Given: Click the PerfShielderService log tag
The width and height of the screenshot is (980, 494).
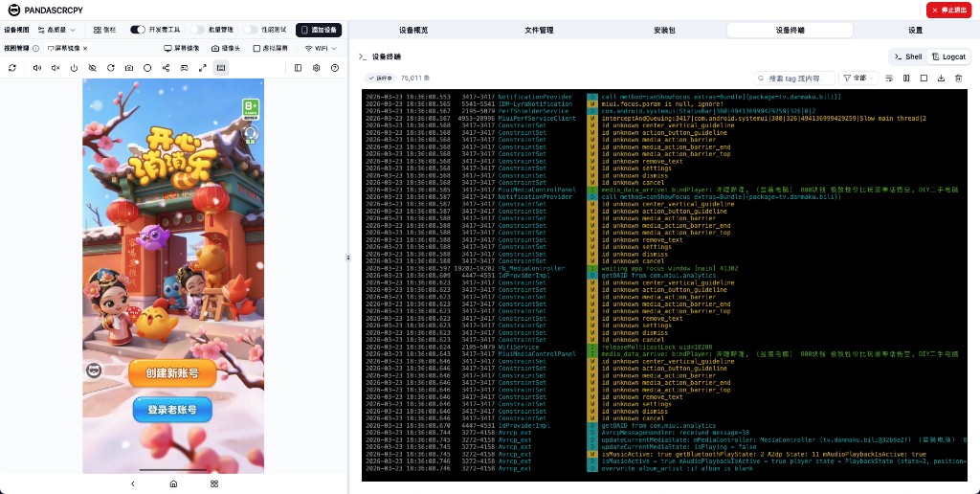Looking at the screenshot, I should [533, 111].
